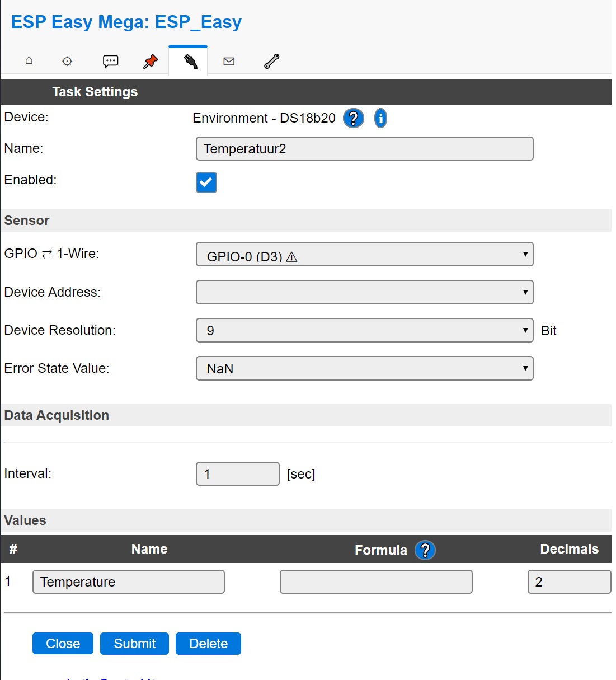Open the GPIO 1-Wire dropdown
616x680 pixels.
click(x=365, y=254)
